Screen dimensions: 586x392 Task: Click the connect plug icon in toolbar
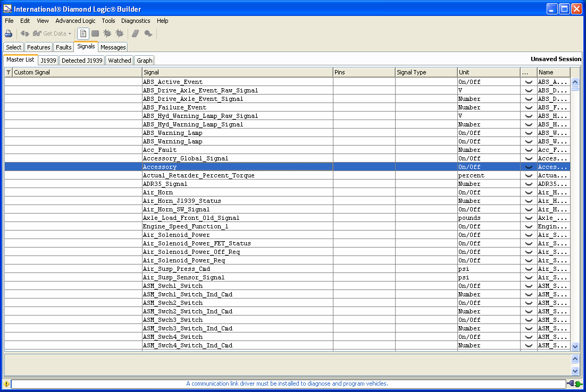[x=24, y=33]
